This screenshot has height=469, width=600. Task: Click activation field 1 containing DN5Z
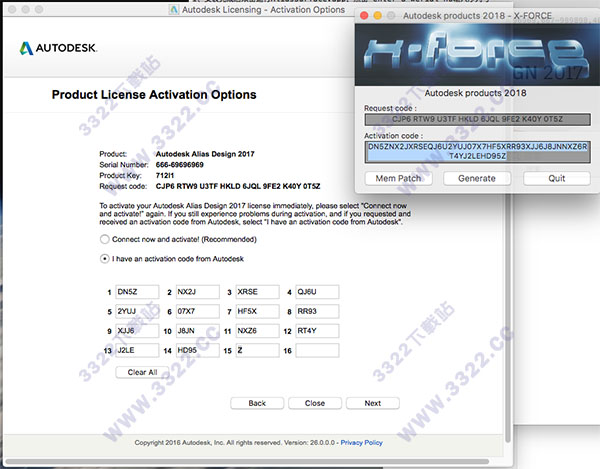click(137, 292)
